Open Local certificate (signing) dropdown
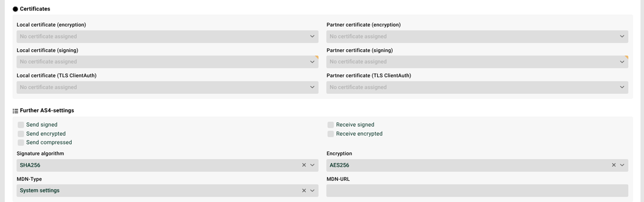The image size is (644, 202). click(168, 62)
